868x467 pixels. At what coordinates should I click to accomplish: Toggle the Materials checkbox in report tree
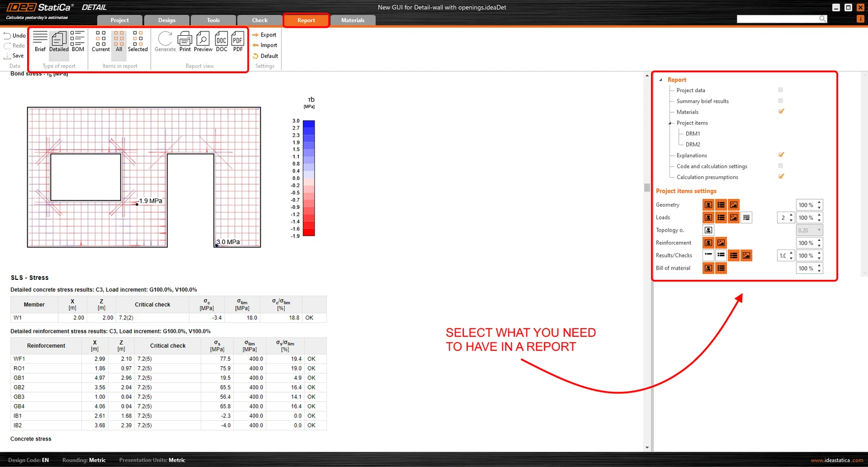tap(781, 112)
